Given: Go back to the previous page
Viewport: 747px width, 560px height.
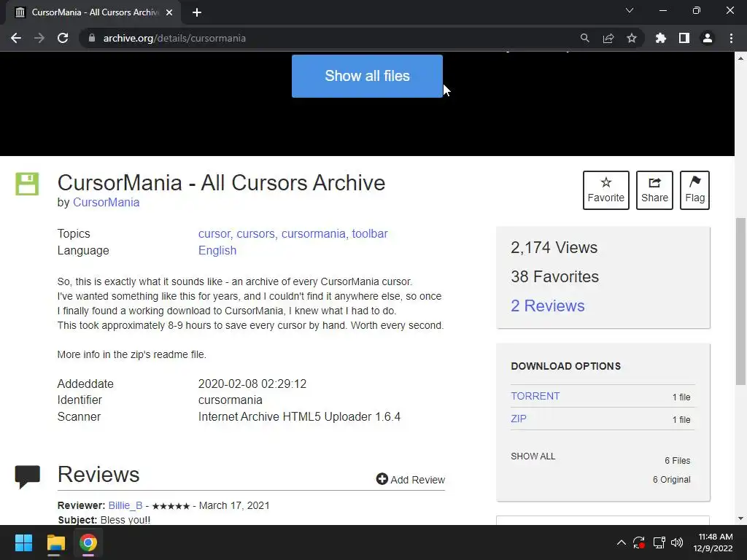Looking at the screenshot, I should [x=16, y=38].
